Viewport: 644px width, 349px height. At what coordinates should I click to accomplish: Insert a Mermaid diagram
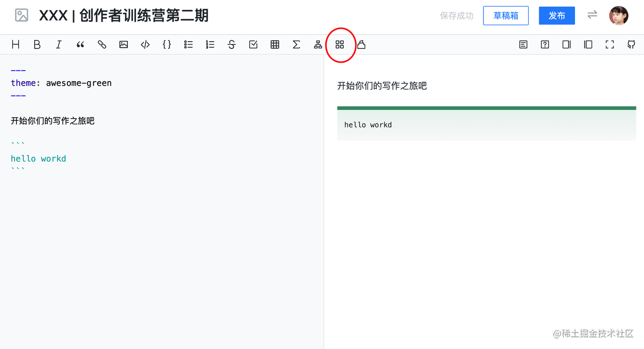(318, 45)
